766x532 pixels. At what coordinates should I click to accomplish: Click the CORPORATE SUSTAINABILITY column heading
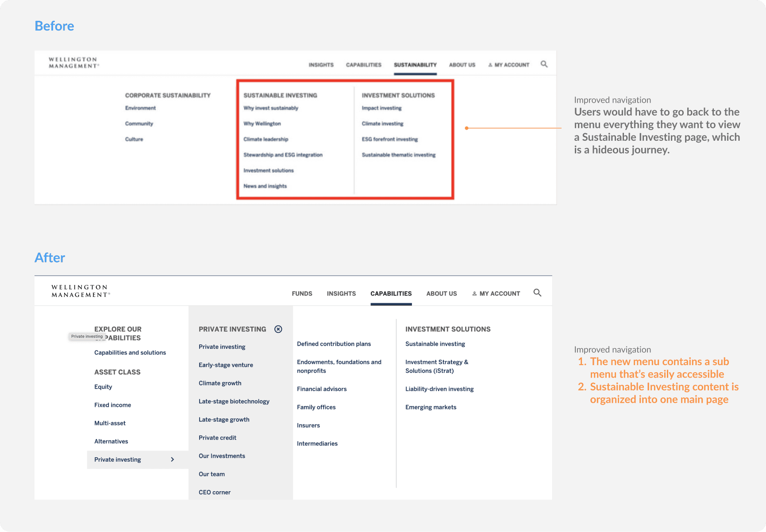tap(168, 95)
